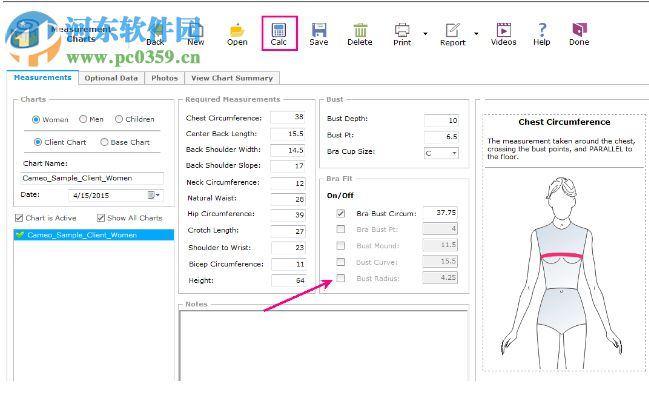Click inside the Notes text area
Image resolution: width=649 pixels, height=406 pixels.
(x=324, y=346)
